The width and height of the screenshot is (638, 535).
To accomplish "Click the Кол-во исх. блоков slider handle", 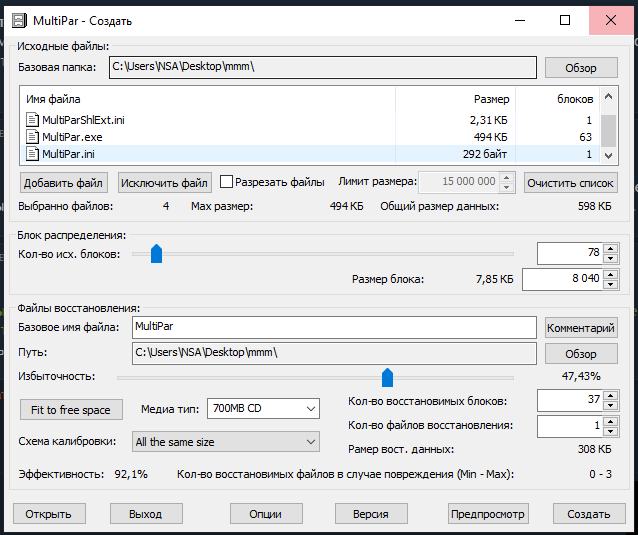I will [x=156, y=254].
